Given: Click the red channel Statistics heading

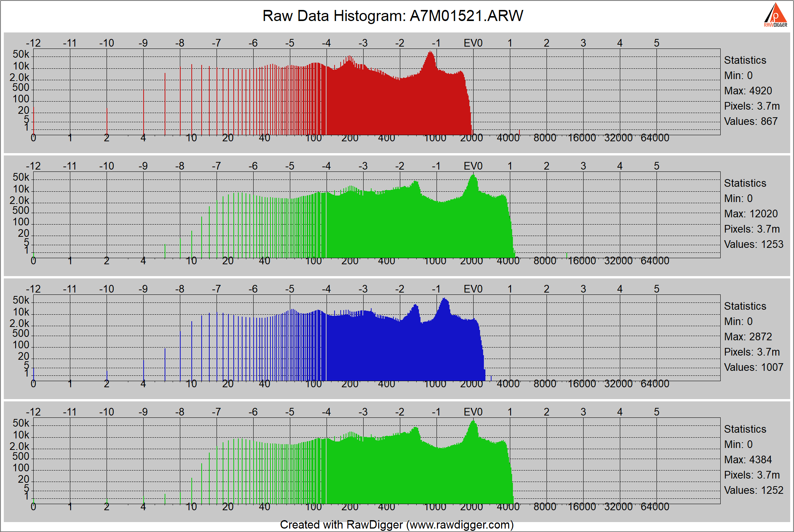Looking at the screenshot, I should [x=745, y=60].
